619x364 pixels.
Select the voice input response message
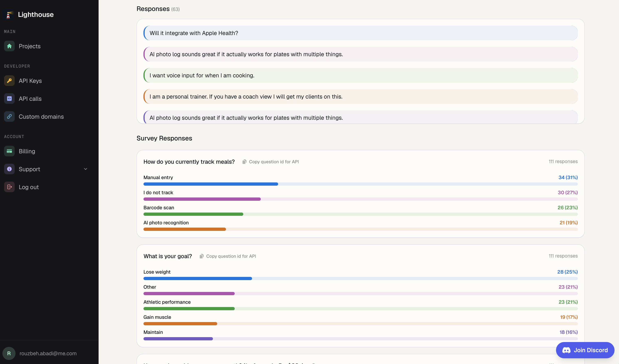click(360, 76)
